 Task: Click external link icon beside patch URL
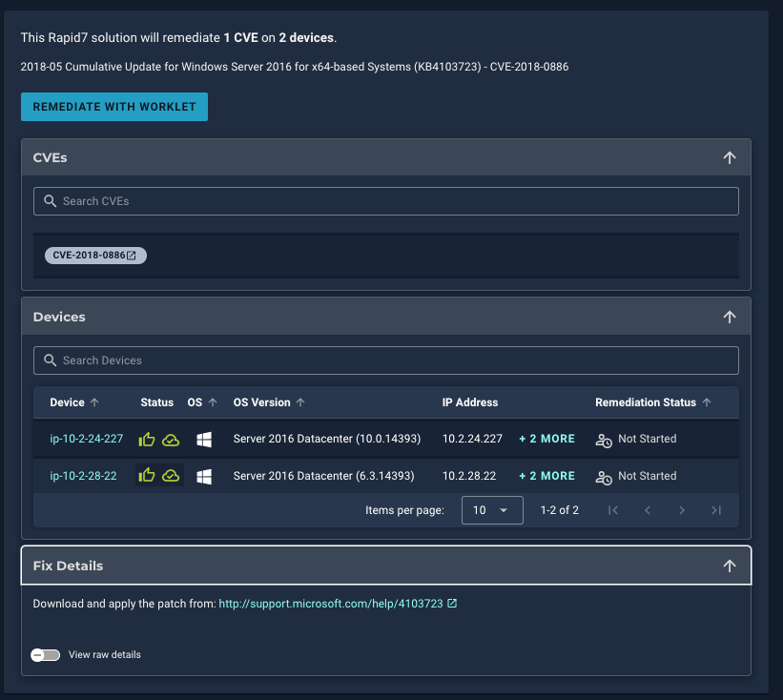(452, 603)
